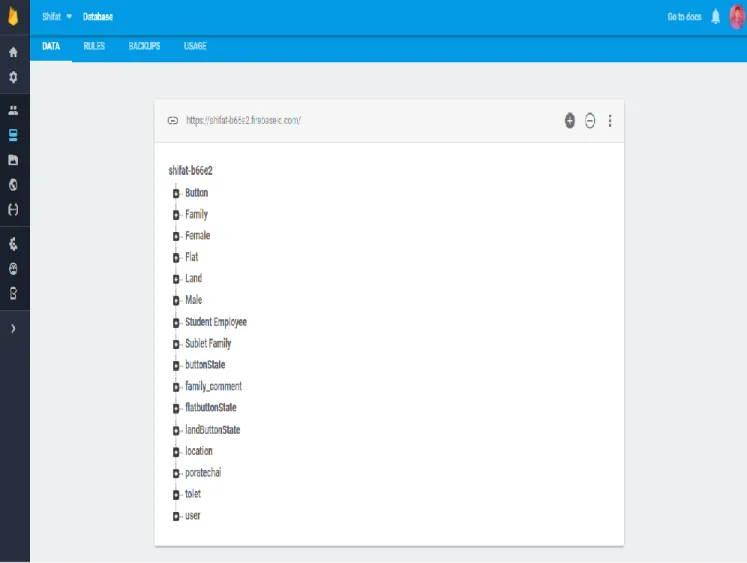Viewport: 747px width, 563px height.
Task: Open the Storage icon in sidebar
Action: [13, 160]
